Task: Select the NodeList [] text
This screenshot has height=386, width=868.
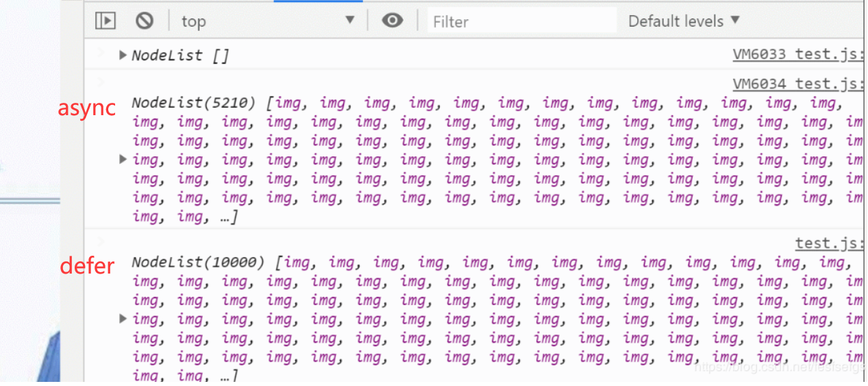Action: pos(180,56)
